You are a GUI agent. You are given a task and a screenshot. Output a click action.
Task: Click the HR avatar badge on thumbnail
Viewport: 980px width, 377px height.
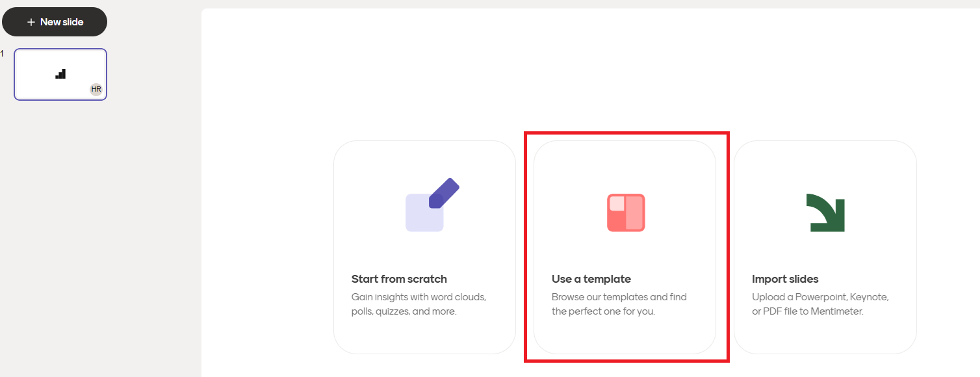pyautogui.click(x=96, y=89)
